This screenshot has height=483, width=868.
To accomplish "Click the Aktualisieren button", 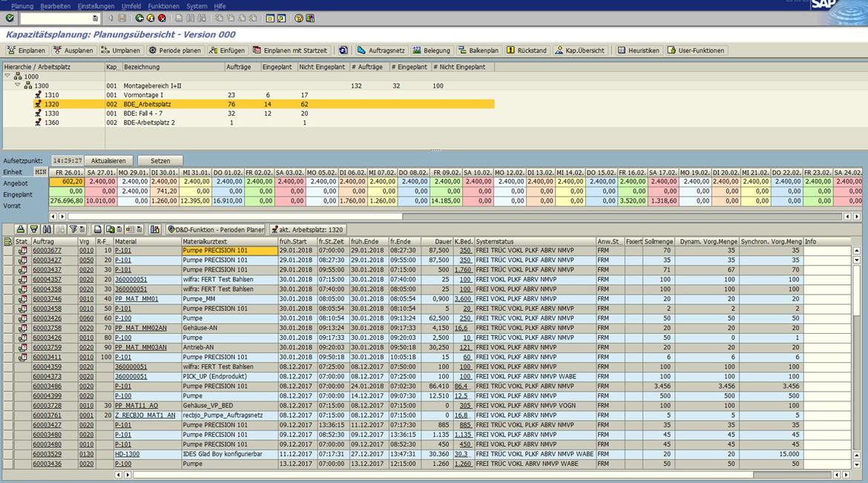I will coord(108,161).
